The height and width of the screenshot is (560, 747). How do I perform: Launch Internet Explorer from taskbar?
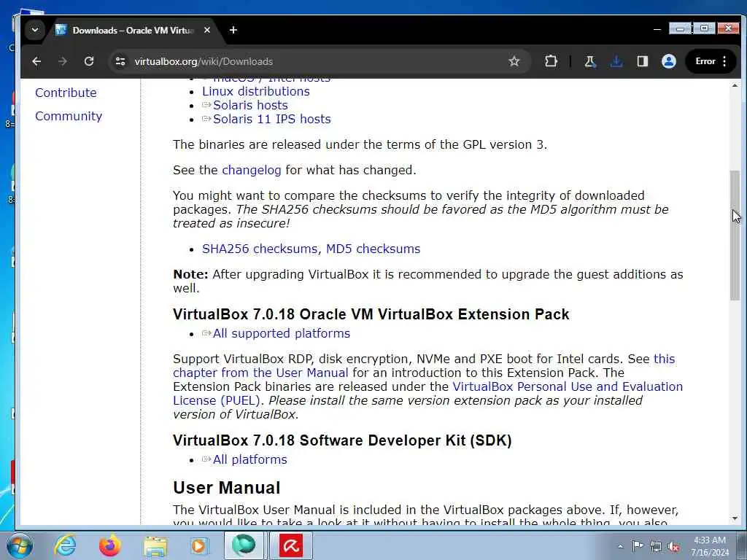(65, 545)
